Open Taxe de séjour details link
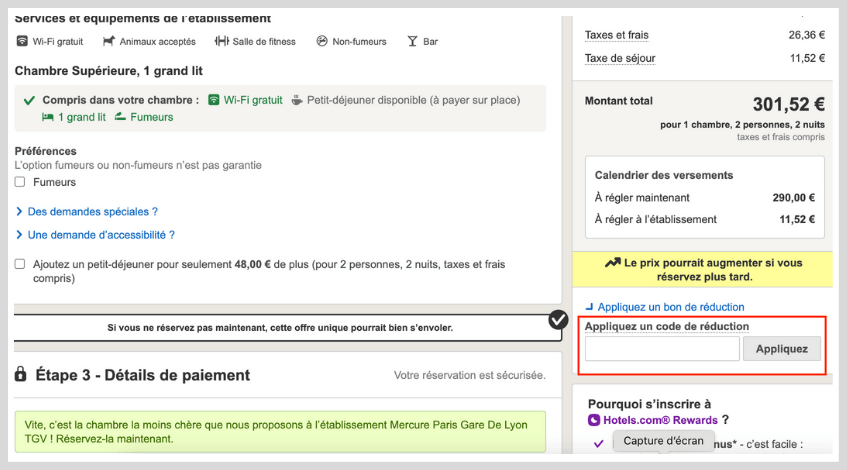847x470 pixels. (x=620, y=58)
